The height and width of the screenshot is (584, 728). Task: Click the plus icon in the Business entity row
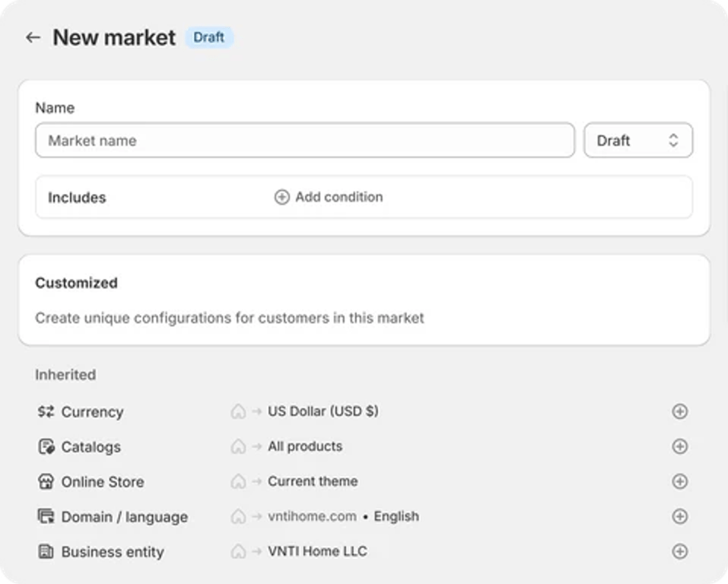point(680,551)
